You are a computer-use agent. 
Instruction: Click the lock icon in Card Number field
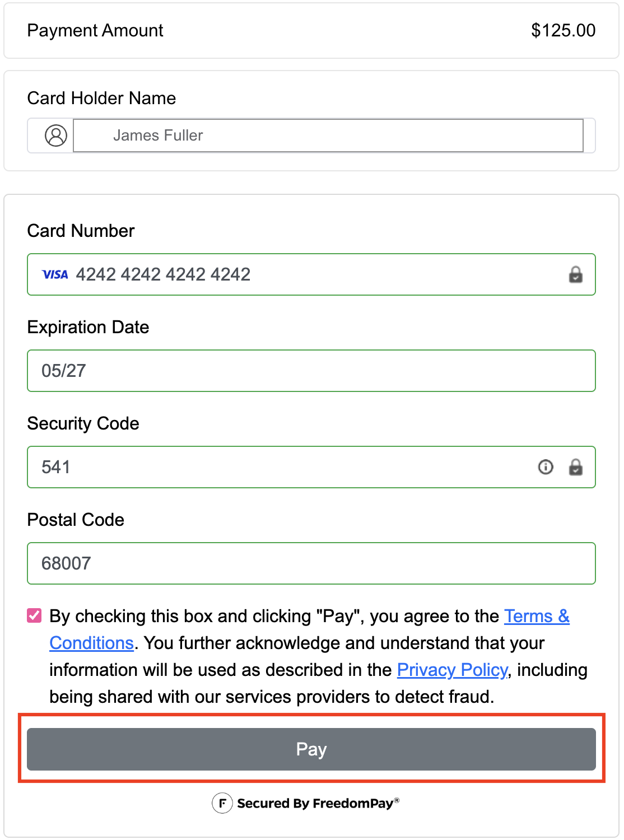click(575, 275)
